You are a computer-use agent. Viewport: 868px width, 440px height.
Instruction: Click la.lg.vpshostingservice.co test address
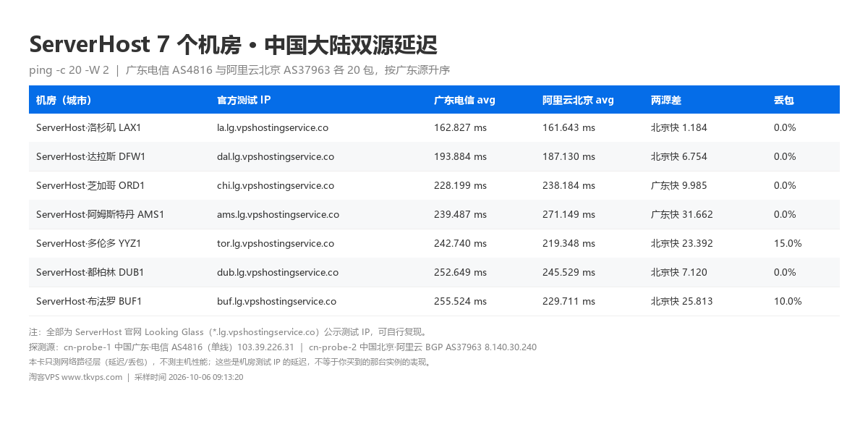point(273,127)
